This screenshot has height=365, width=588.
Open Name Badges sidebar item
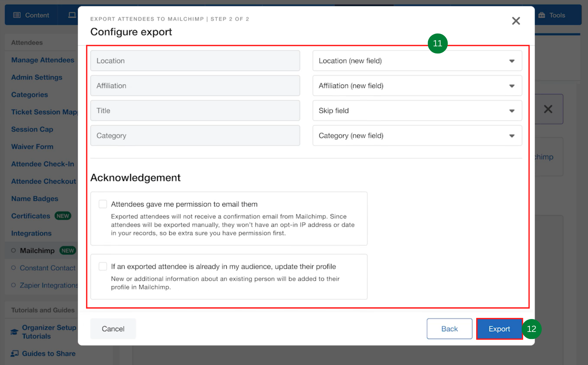[34, 199]
